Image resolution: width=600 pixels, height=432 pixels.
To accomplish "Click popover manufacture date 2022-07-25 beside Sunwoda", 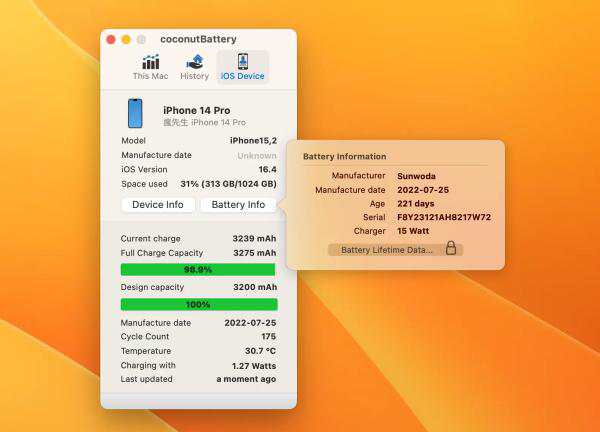I will pyautogui.click(x=423, y=190).
